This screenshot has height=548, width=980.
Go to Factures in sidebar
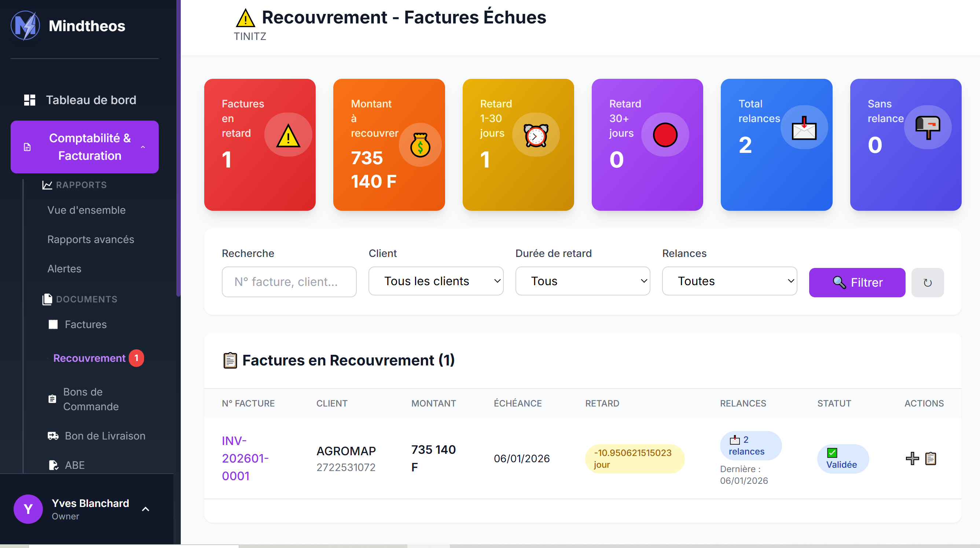coord(85,324)
